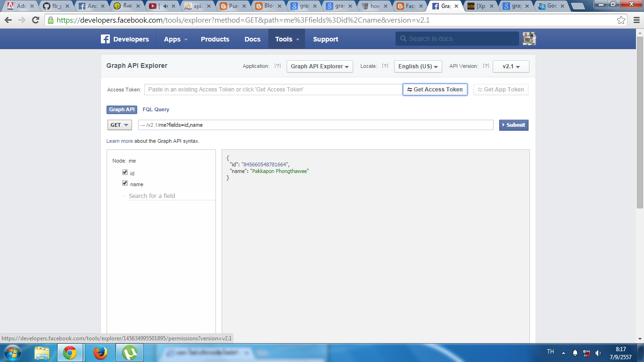Click the Access Token input field

pos(273,90)
